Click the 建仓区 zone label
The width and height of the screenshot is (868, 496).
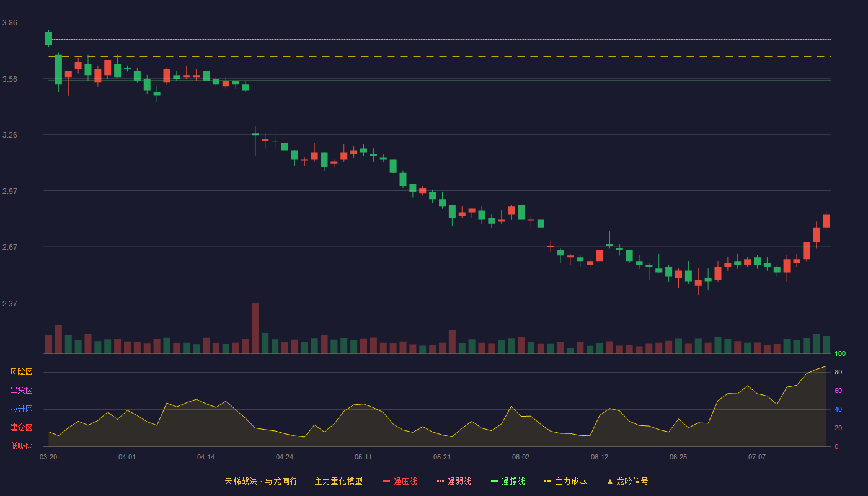click(x=21, y=428)
